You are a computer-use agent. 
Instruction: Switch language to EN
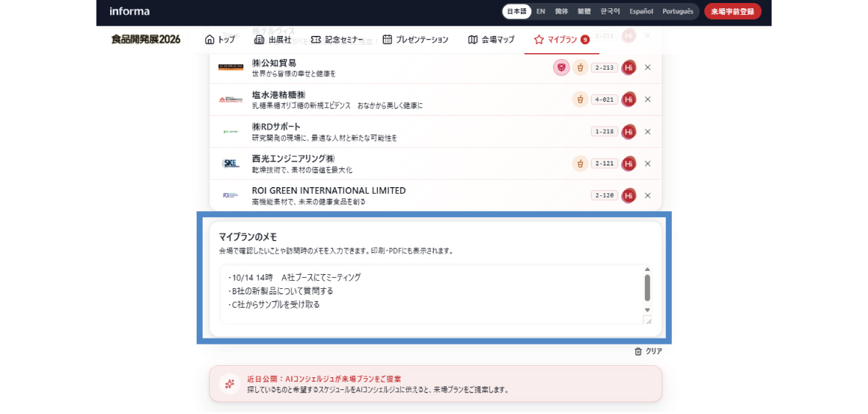pos(541,11)
